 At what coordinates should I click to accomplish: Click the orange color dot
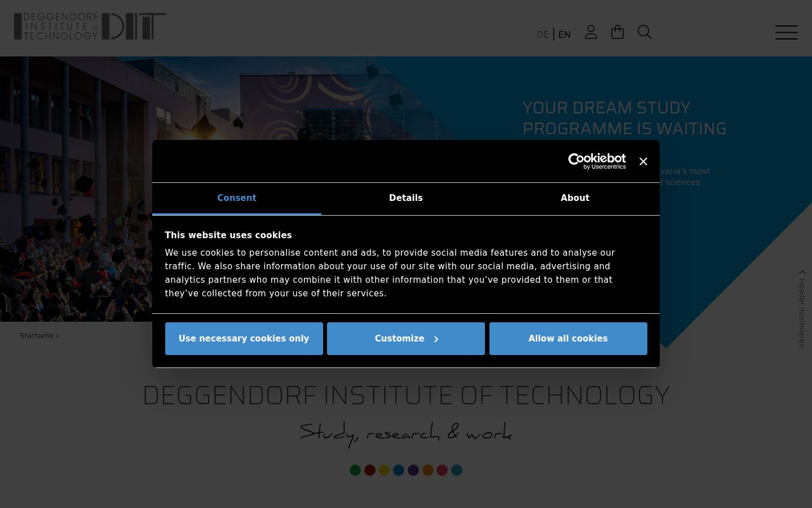coord(428,470)
